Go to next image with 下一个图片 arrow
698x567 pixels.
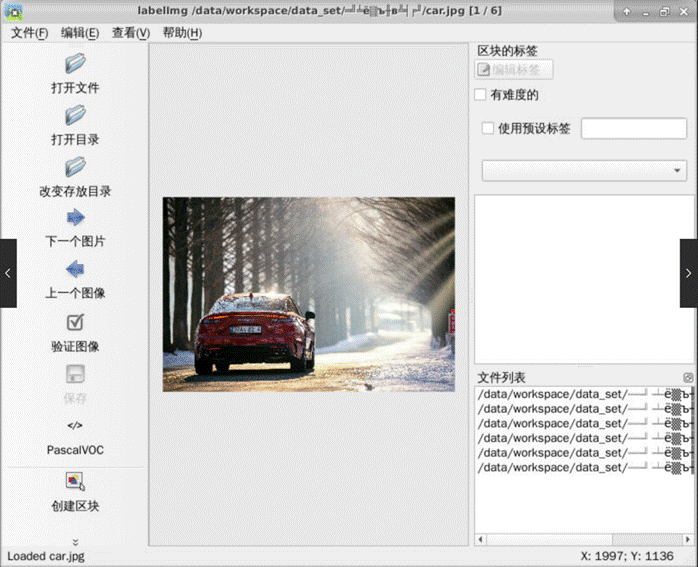pos(75,218)
